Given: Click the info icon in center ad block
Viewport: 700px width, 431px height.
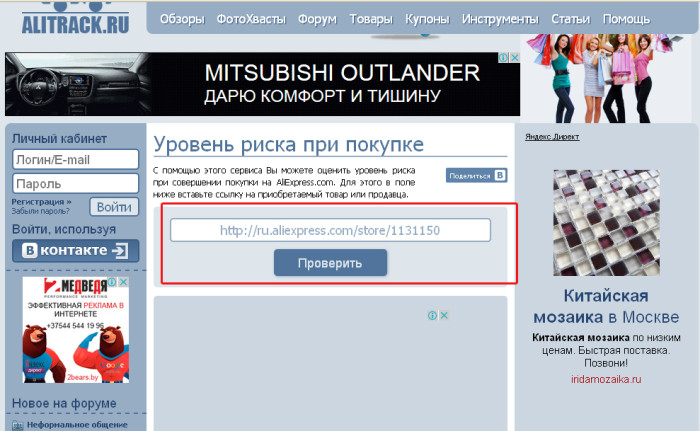Looking at the screenshot, I should [x=433, y=315].
